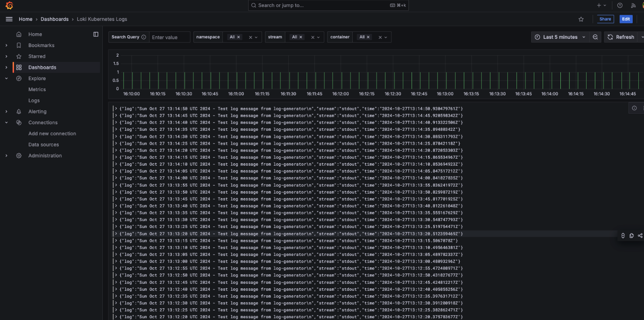This screenshot has height=320, width=644.
Task: Click the log line timestamped 13:12:40
Action: [x=291, y=289]
